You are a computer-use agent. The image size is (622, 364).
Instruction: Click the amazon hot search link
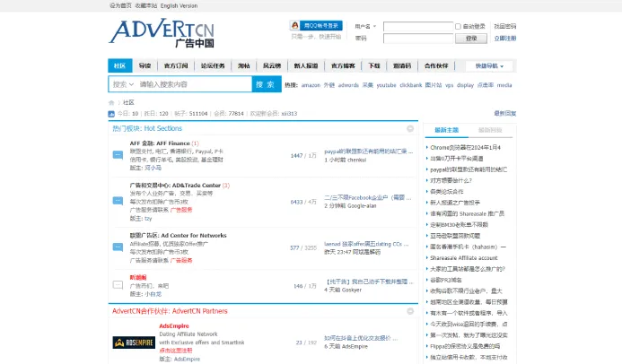[311, 85]
